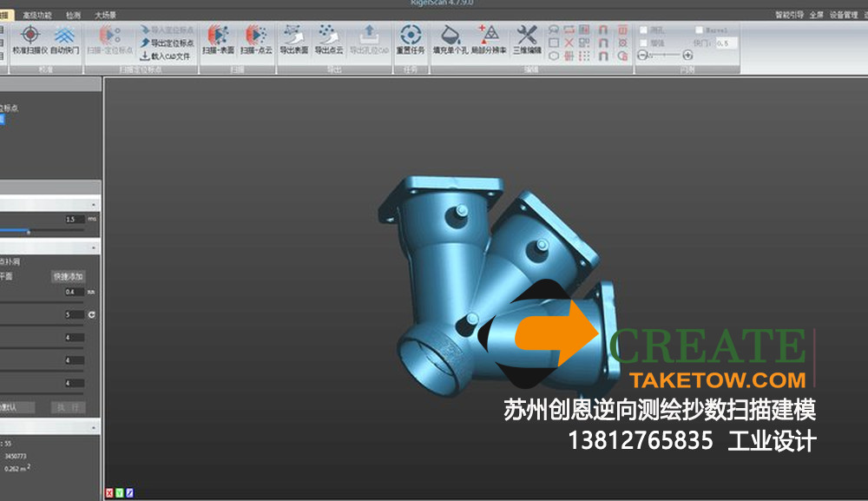Click 导出点云 export point cloud icon

pos(329,39)
